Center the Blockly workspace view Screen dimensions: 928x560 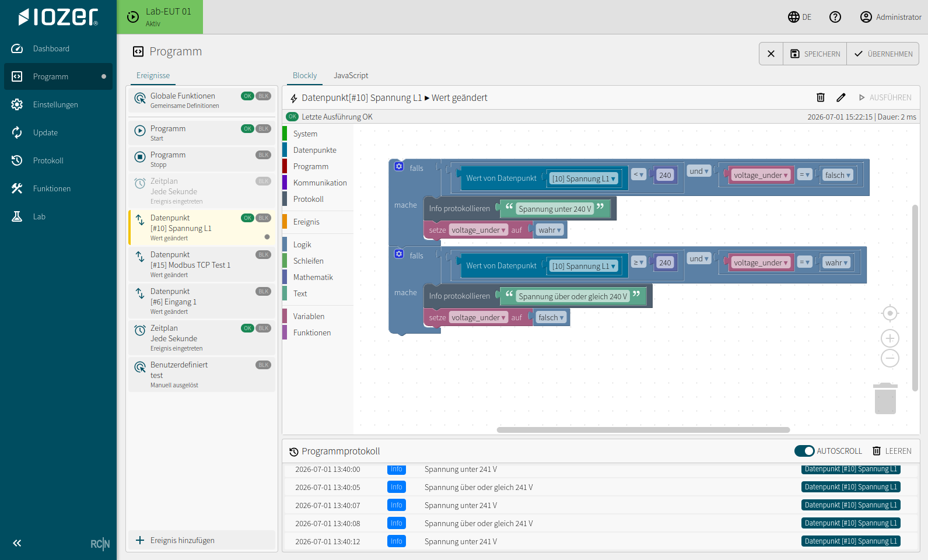[890, 313]
